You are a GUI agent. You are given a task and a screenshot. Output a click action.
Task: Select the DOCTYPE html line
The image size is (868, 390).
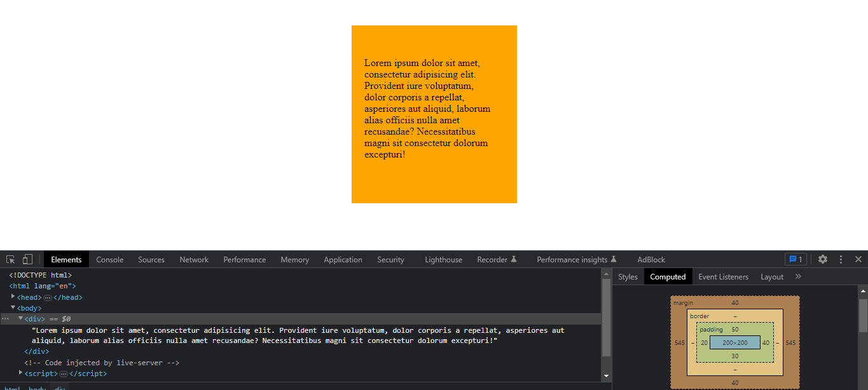click(x=40, y=276)
